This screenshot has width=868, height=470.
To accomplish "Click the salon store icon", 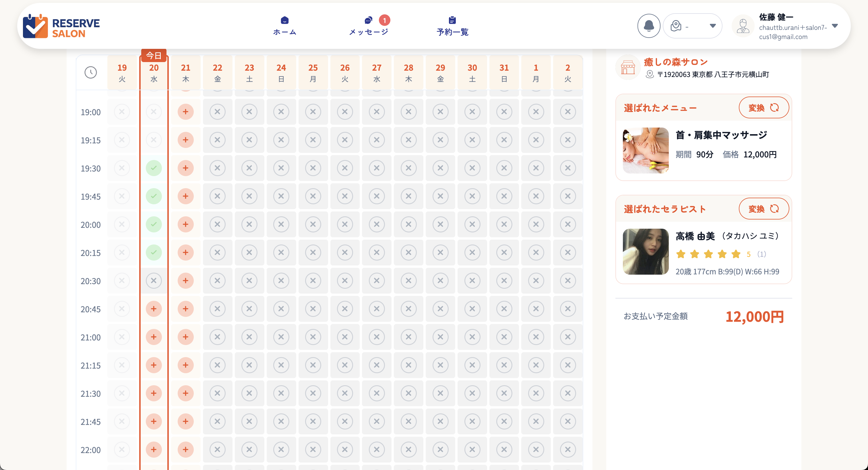I will [628, 68].
